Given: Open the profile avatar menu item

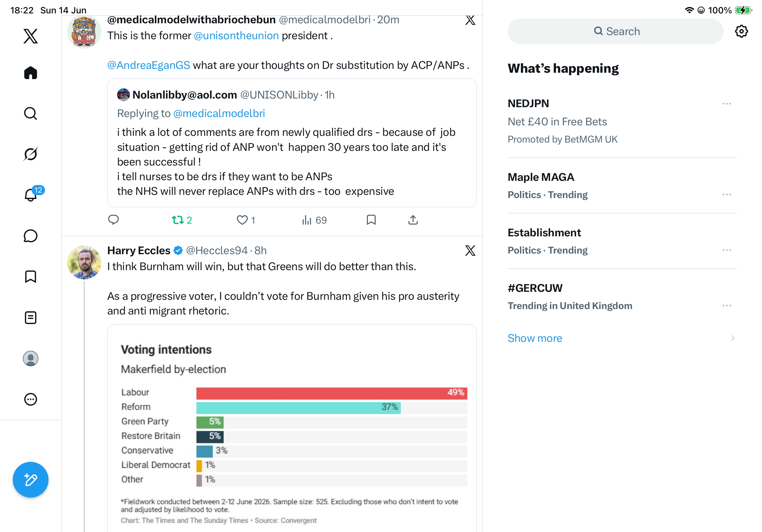Looking at the screenshot, I should (x=31, y=358).
